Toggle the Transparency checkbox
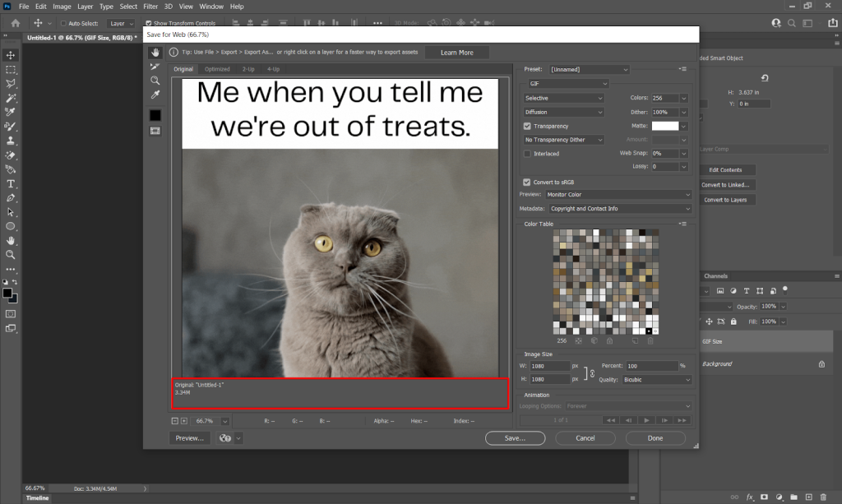This screenshot has width=842, height=504. [x=527, y=126]
